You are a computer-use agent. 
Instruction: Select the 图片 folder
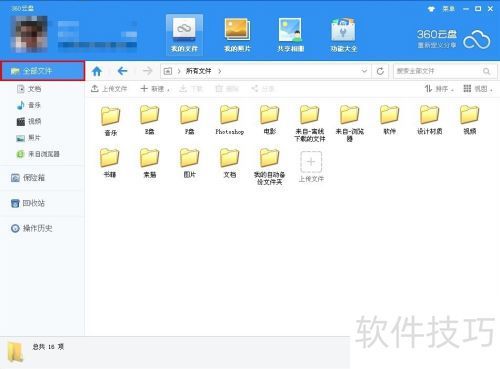coord(190,163)
